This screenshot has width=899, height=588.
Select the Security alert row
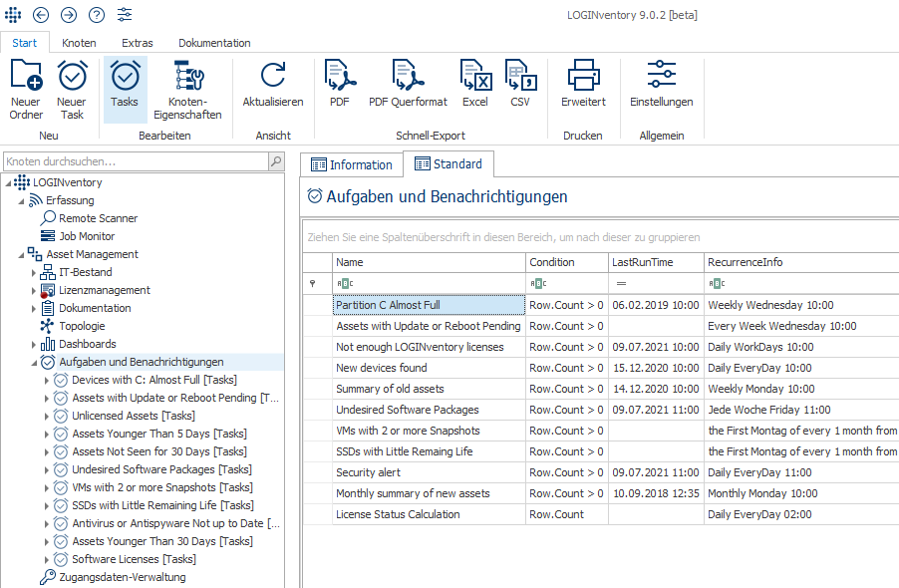tap(601, 472)
